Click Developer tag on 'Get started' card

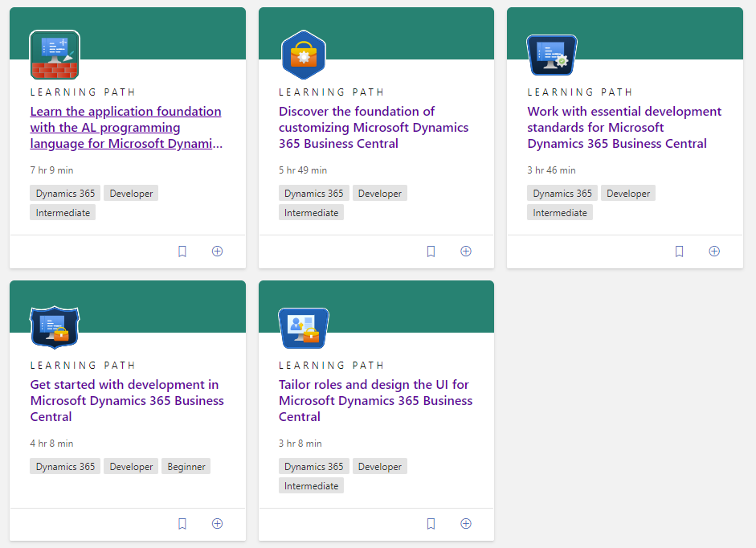point(131,467)
